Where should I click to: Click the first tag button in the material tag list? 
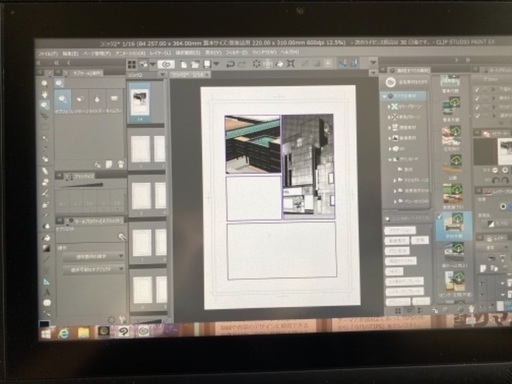400,231
